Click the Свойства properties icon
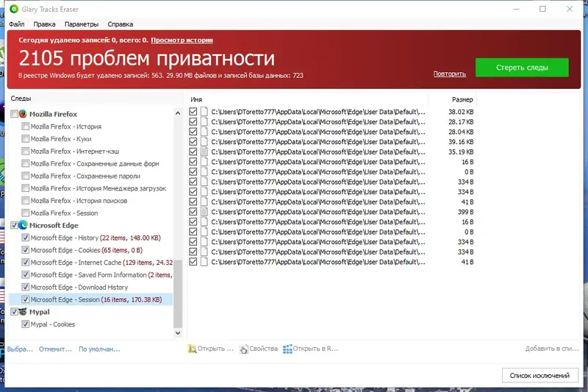 244,349
